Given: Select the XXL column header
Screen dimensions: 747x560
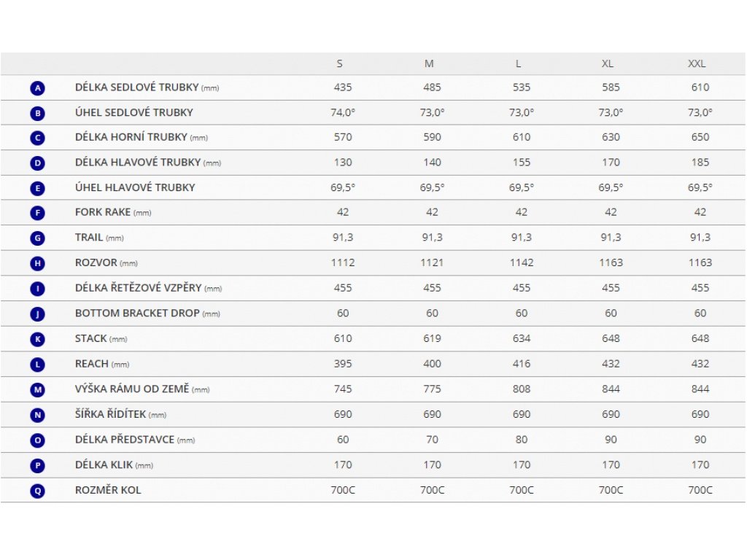Looking at the screenshot, I should coord(697,63).
